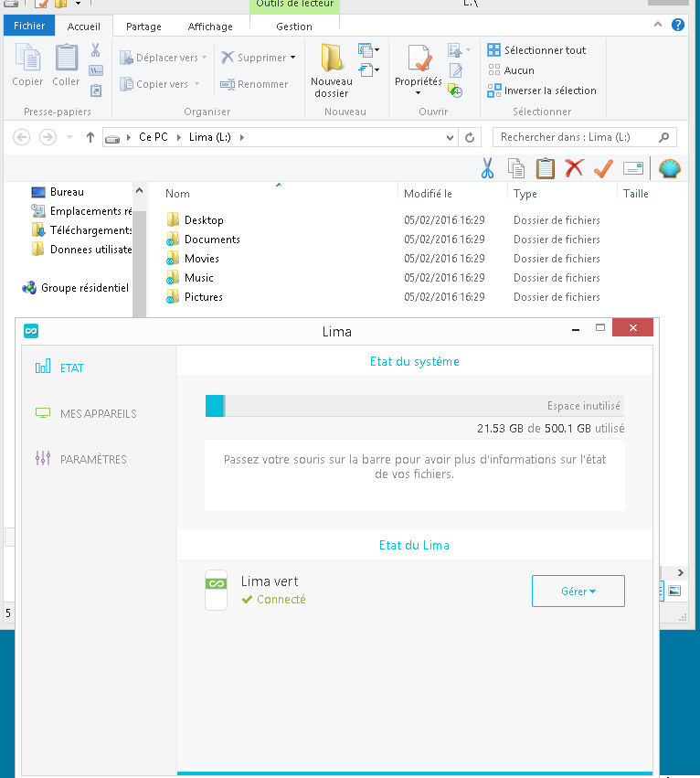700x778 pixels.
Task: Switch to the Accueil ribbon tab
Action: 84,27
